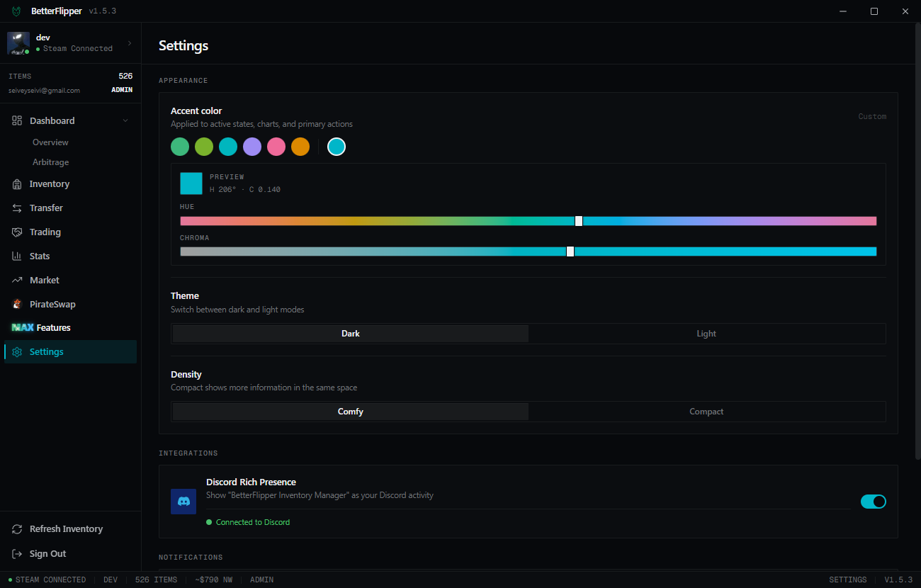This screenshot has height=588, width=921.
Task: Select the lime accent color swatch
Action: [x=204, y=147]
